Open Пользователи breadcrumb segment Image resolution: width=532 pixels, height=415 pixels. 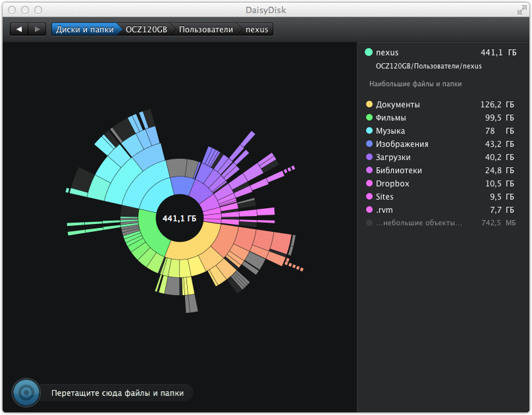205,30
